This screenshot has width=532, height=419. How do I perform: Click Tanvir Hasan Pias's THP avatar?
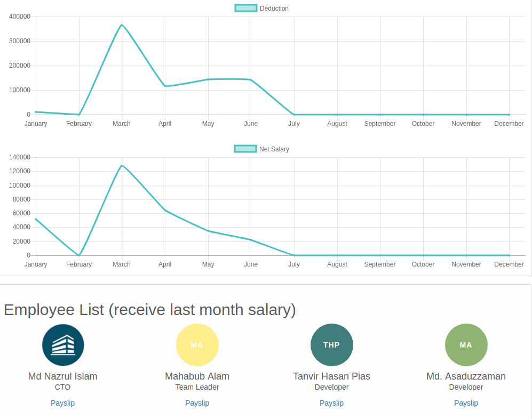pyautogui.click(x=332, y=345)
